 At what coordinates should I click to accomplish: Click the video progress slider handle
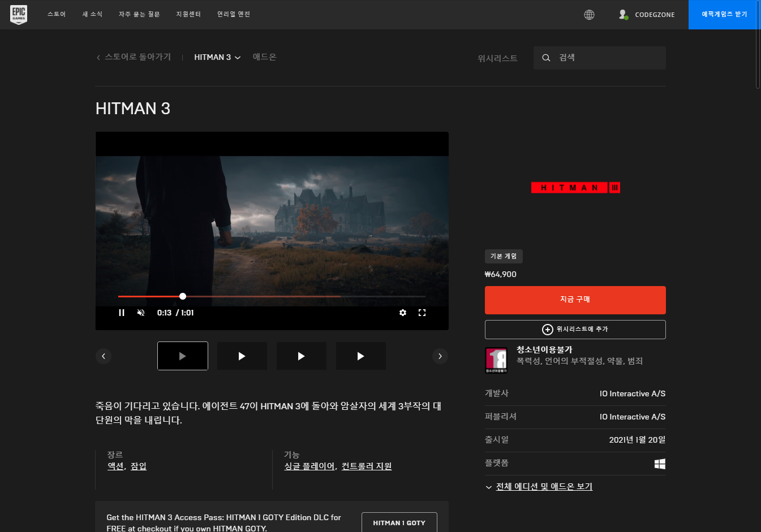point(183,296)
